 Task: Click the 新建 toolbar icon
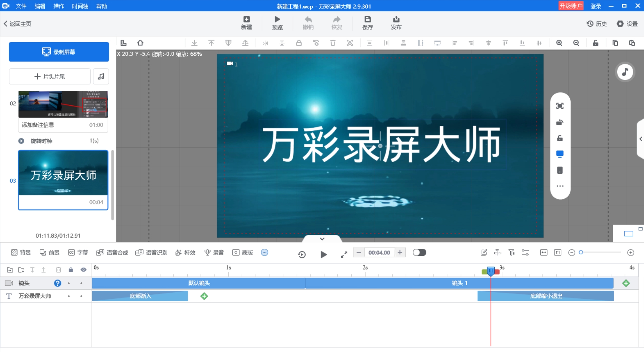click(x=247, y=23)
